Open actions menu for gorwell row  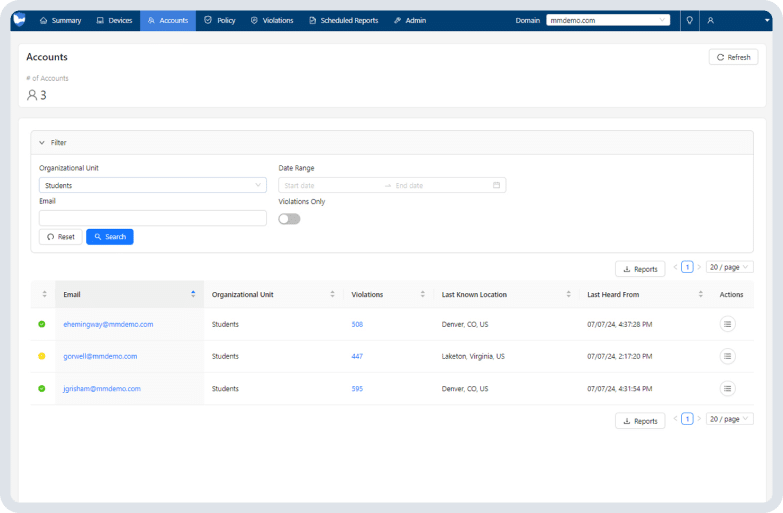click(728, 356)
